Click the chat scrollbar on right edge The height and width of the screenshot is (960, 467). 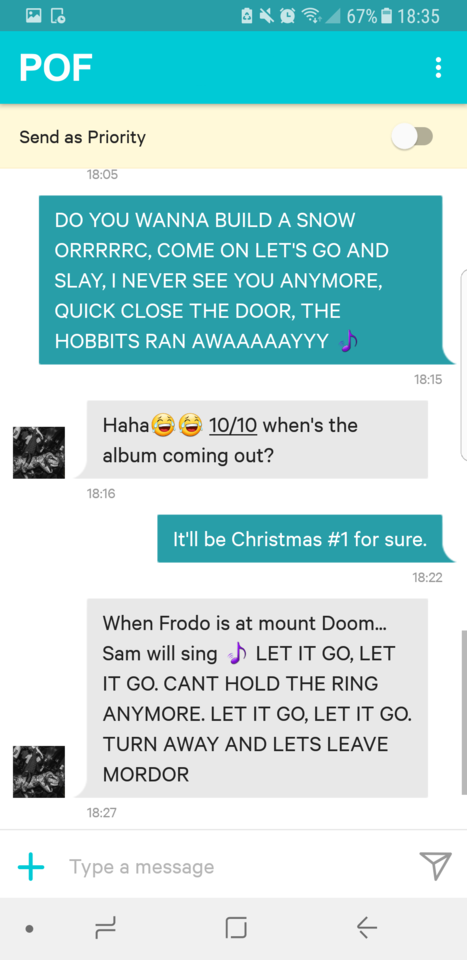click(463, 712)
